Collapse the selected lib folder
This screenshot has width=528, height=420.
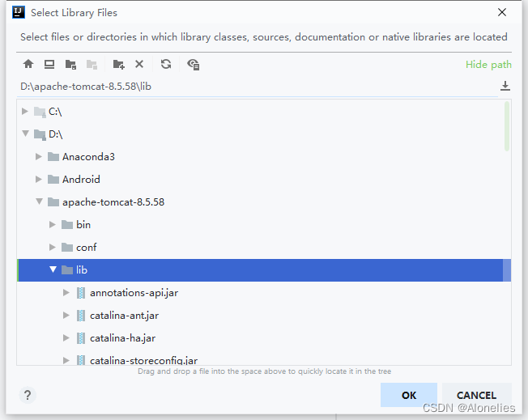[x=53, y=269]
